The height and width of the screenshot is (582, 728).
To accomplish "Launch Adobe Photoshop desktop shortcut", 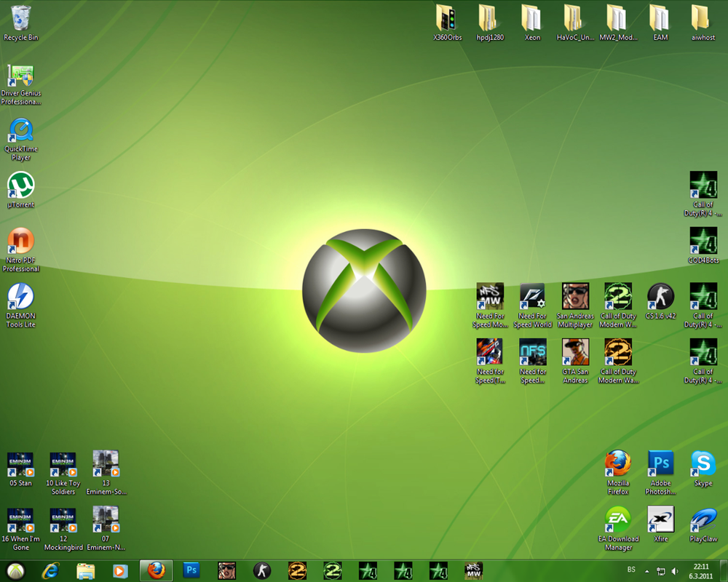I will [x=660, y=463].
